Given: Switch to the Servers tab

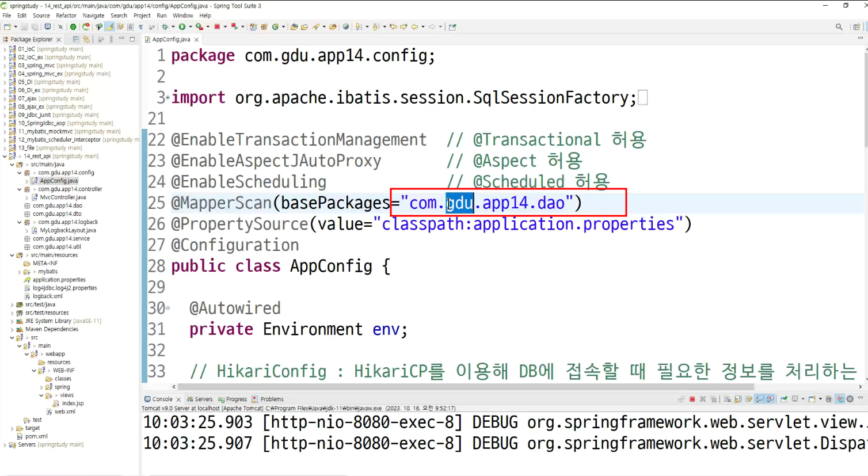Looking at the screenshot, I should point(200,399).
